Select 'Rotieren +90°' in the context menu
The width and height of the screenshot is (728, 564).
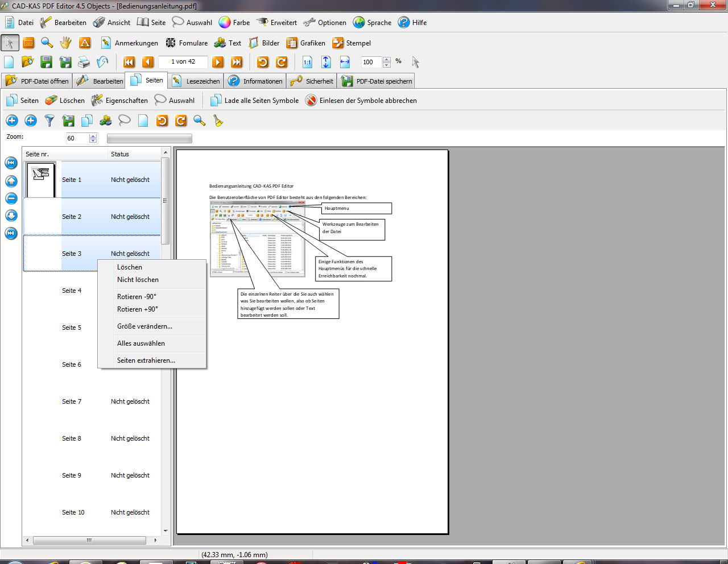click(138, 309)
